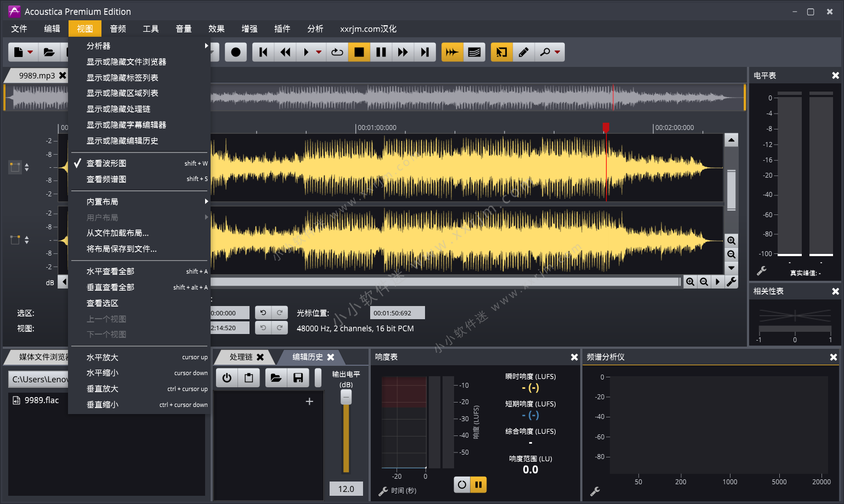Select the magnifier zoom tool
Screen dimensions: 844x504
pyautogui.click(x=545, y=52)
